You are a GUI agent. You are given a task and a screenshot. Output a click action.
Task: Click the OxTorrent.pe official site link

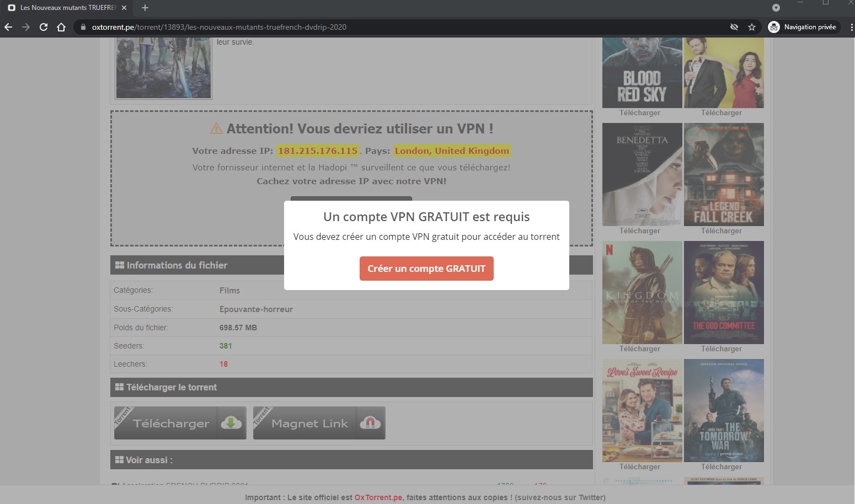[x=378, y=497]
